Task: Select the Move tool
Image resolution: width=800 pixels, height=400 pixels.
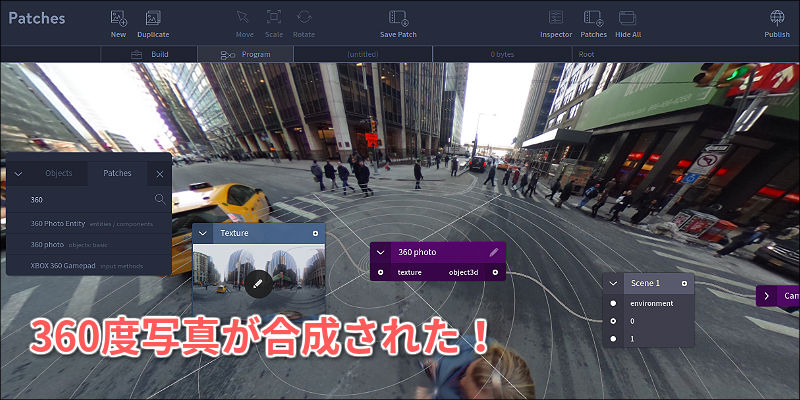Action: tap(243, 17)
